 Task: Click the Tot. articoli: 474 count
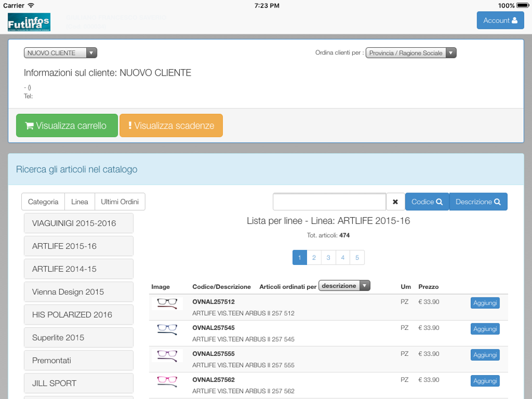328,235
